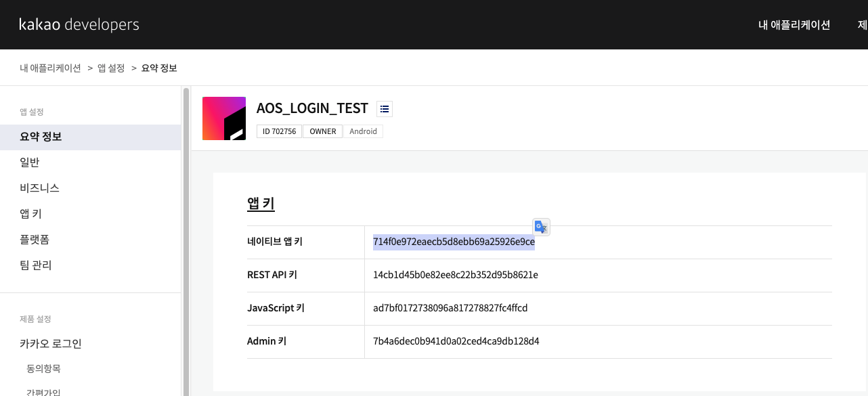Viewport: 868px width, 396px height.
Task: Click 요약 정보 breadcrumb text
Action: coord(159,68)
